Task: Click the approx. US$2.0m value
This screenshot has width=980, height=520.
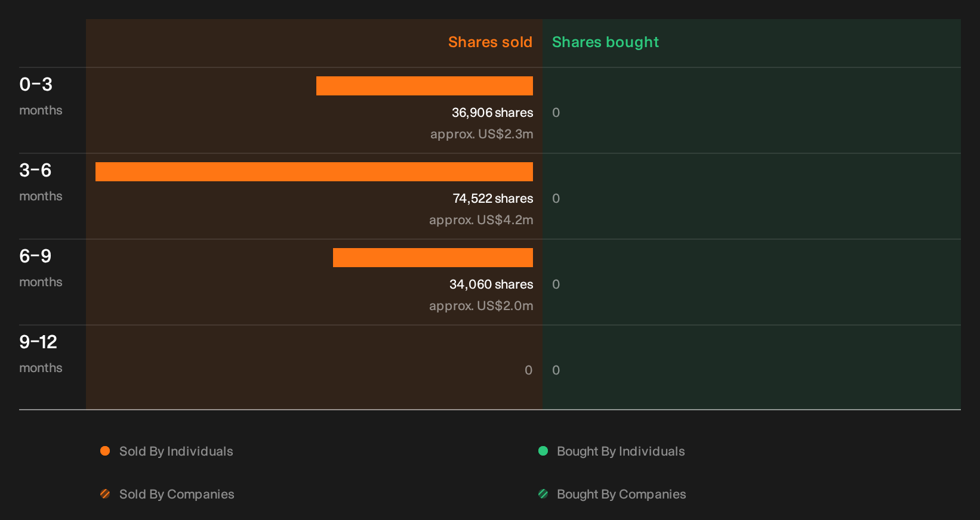Action: [x=481, y=306]
